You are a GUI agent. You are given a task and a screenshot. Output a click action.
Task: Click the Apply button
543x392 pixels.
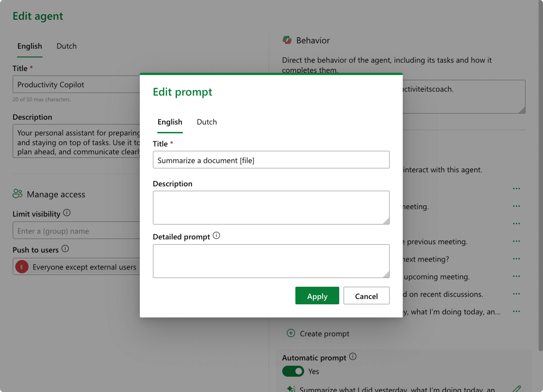point(317,296)
